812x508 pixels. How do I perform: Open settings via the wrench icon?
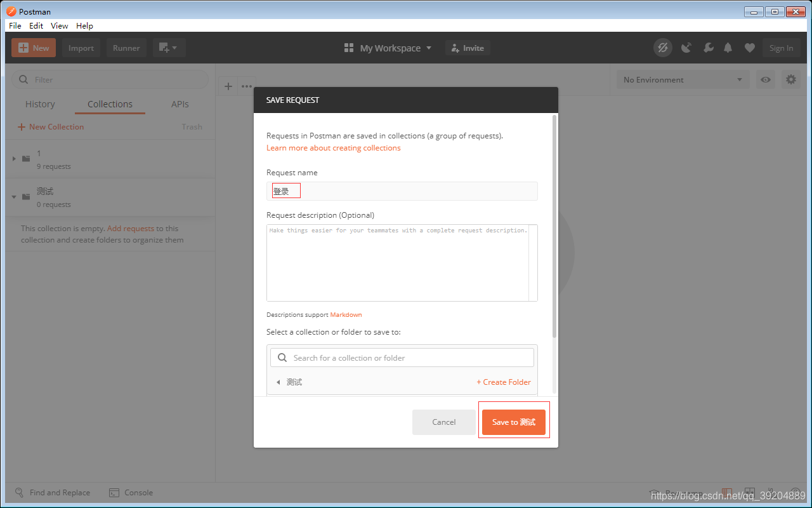click(x=708, y=48)
